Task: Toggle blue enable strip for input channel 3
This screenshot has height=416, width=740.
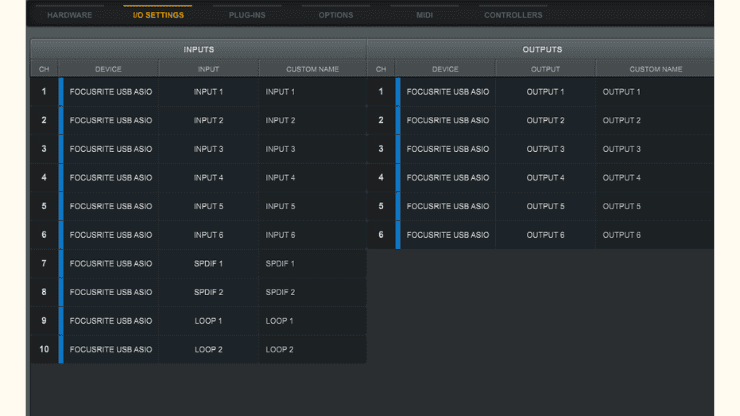Action: point(61,149)
